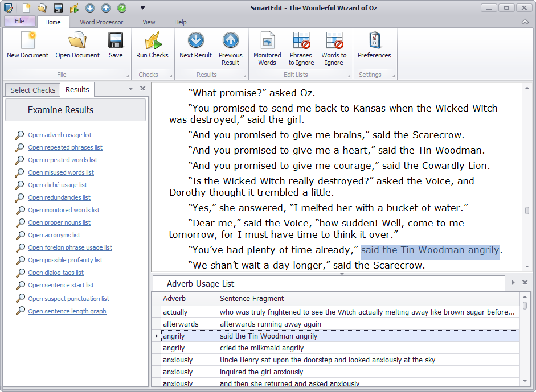The width and height of the screenshot is (536, 392).
Task: Switch to the Select Checks tab
Action: coord(32,90)
